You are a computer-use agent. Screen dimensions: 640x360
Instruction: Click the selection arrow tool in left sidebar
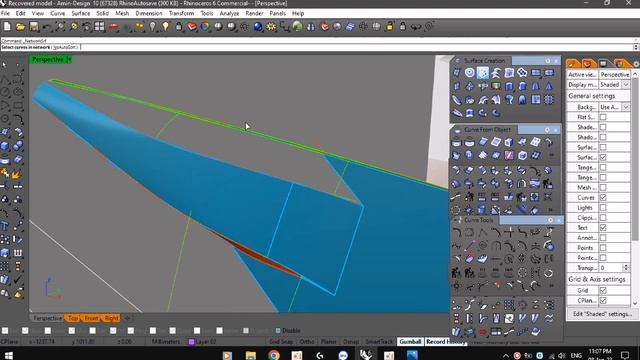click(5, 64)
